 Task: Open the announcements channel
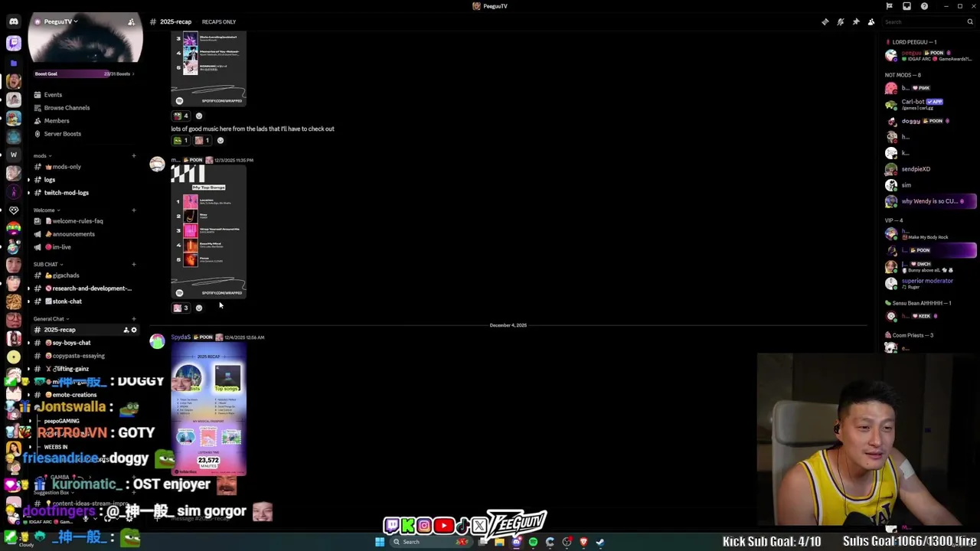click(73, 234)
